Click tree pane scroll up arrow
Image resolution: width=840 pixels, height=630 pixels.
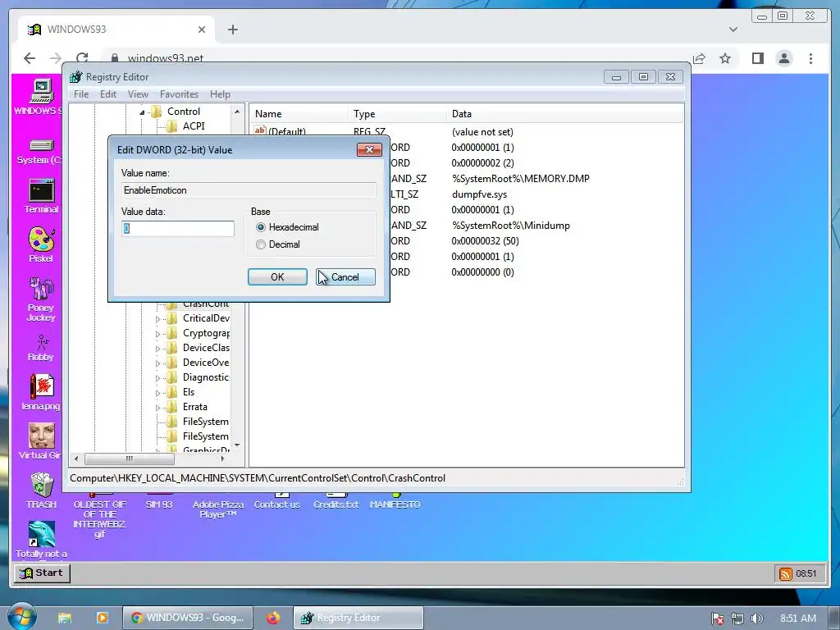coord(237,112)
